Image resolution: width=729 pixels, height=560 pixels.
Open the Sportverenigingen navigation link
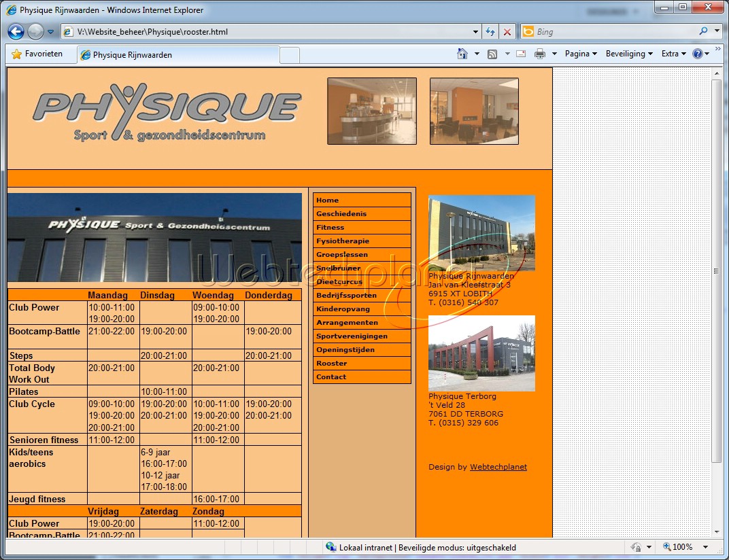(x=362, y=336)
